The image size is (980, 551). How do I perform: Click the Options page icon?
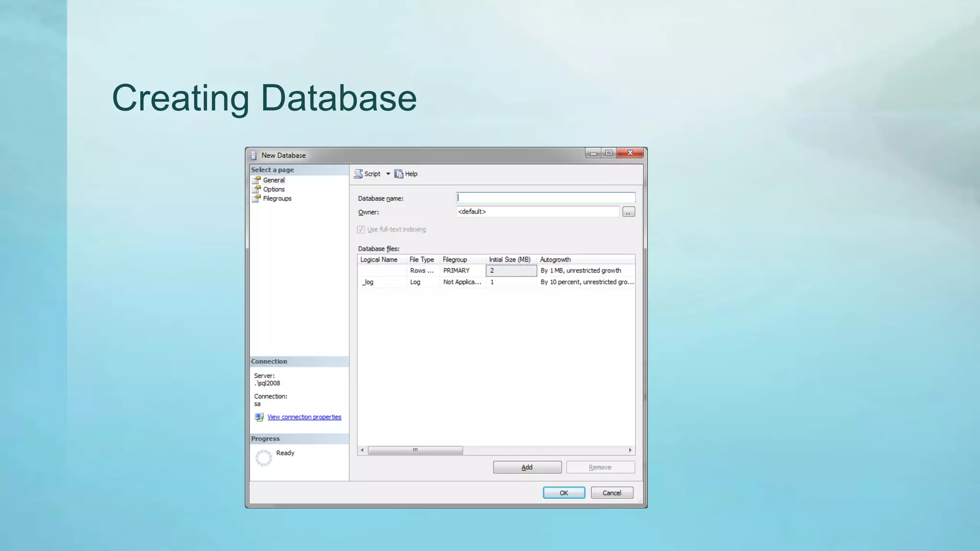tap(256, 189)
